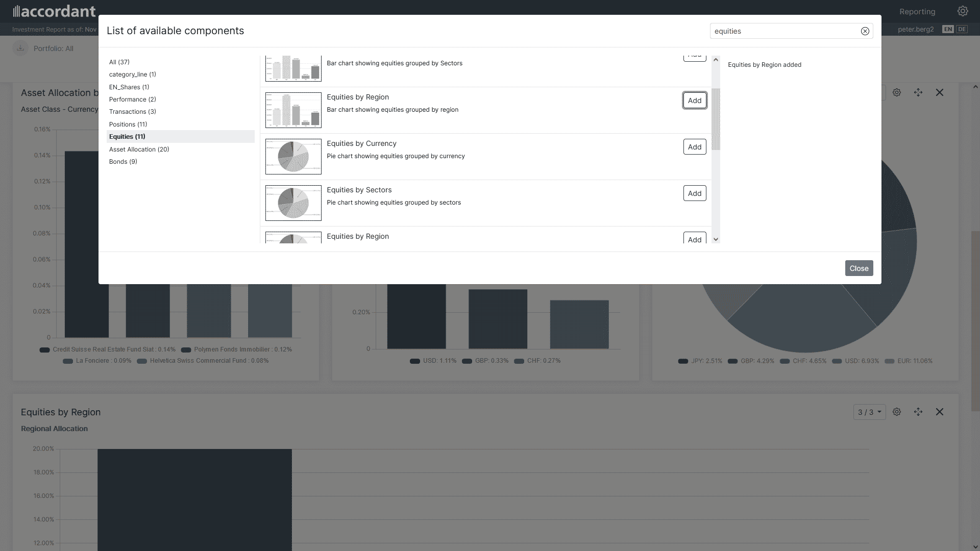Toggle USD: 1.11% legend entry

click(x=433, y=361)
